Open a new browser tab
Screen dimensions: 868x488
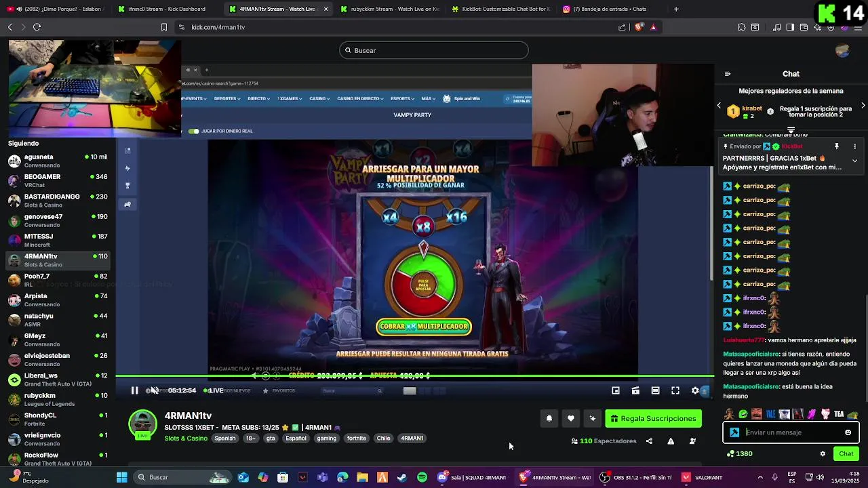pos(676,9)
